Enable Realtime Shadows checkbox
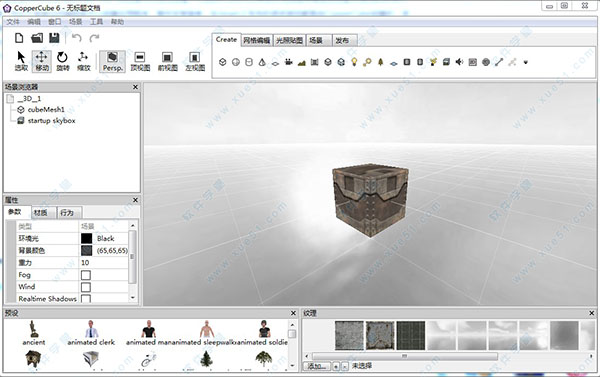Viewport: 600px width, 377px height. point(86,299)
